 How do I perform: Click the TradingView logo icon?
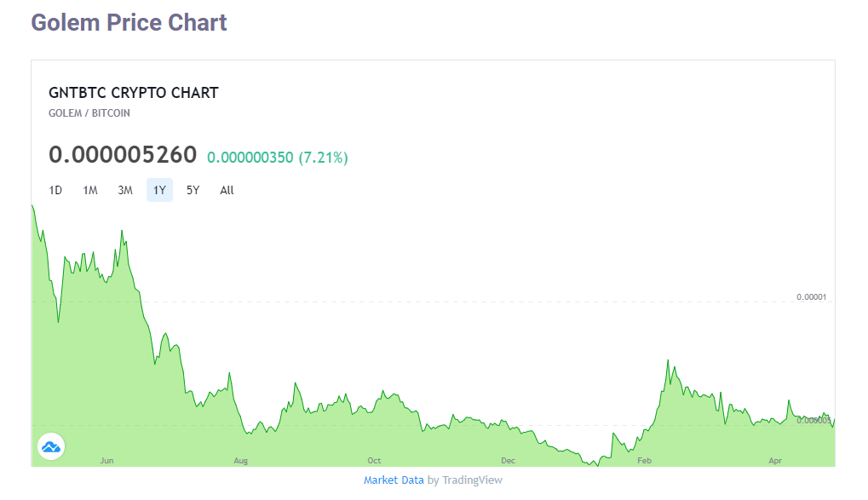coord(51,446)
